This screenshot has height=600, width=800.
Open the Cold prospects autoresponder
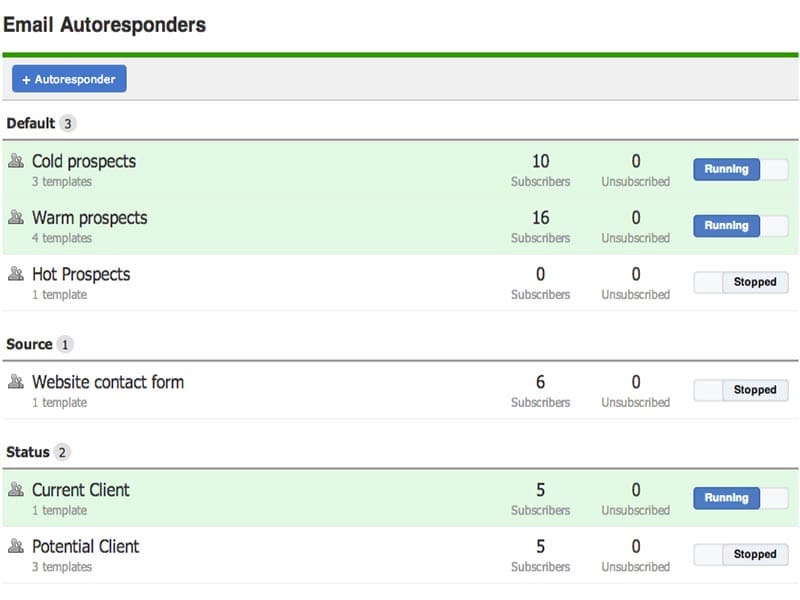(84, 161)
